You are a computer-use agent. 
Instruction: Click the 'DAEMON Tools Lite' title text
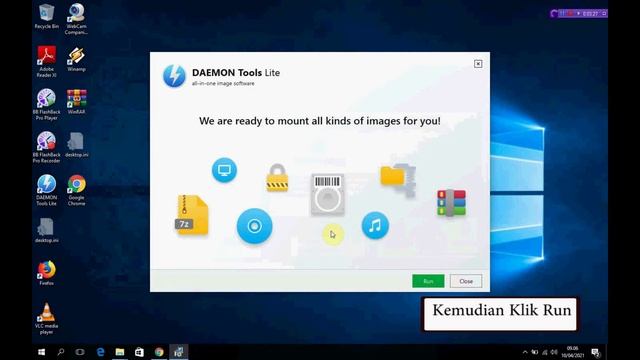pyautogui.click(x=236, y=73)
